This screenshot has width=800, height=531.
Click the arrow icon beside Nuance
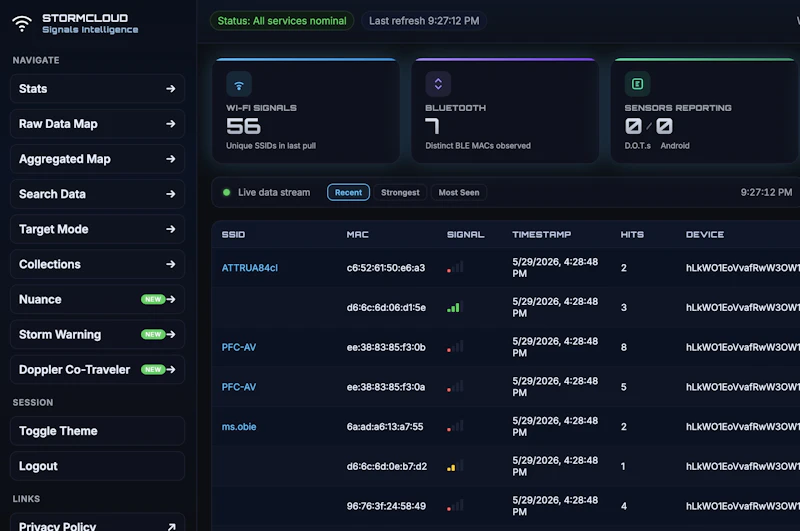point(171,299)
